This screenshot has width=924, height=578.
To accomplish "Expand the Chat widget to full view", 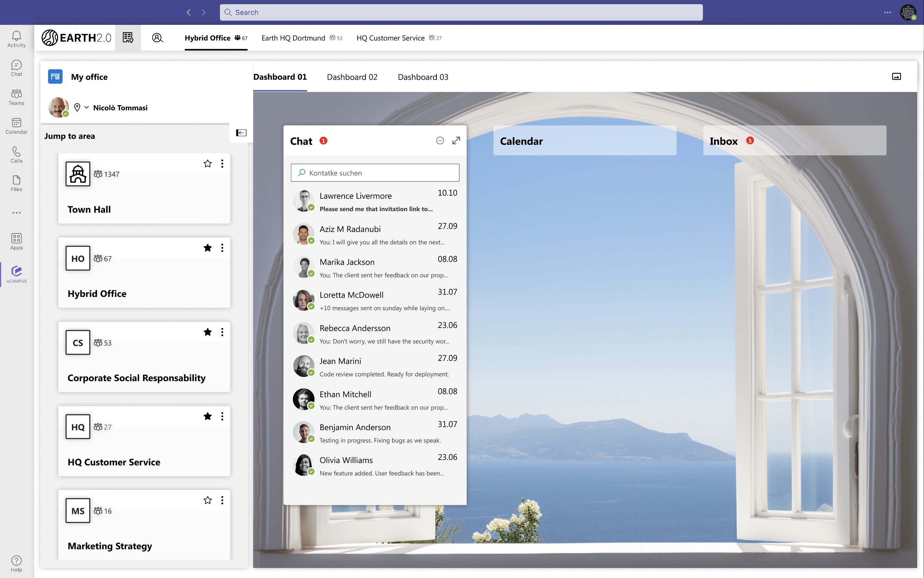I will point(456,141).
